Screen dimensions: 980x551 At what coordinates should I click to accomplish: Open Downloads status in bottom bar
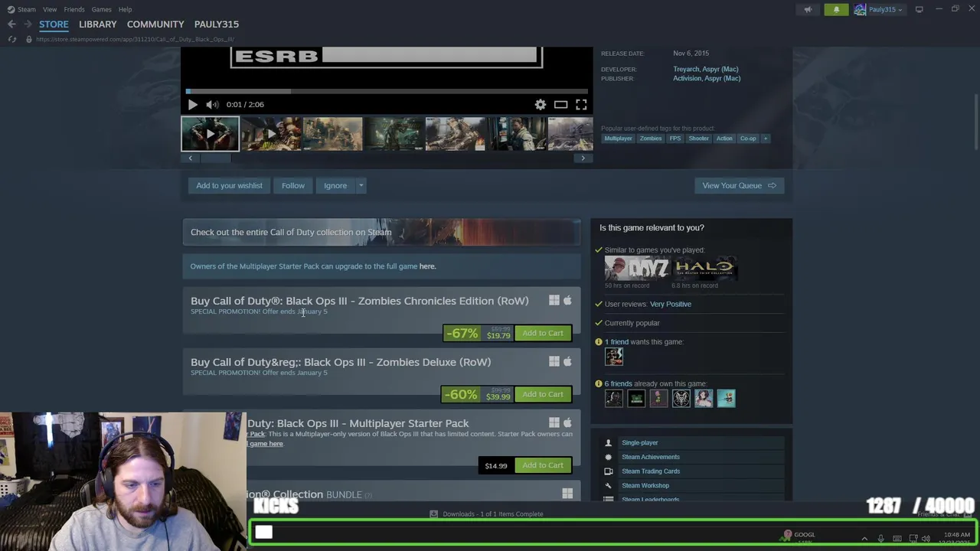[486, 514]
